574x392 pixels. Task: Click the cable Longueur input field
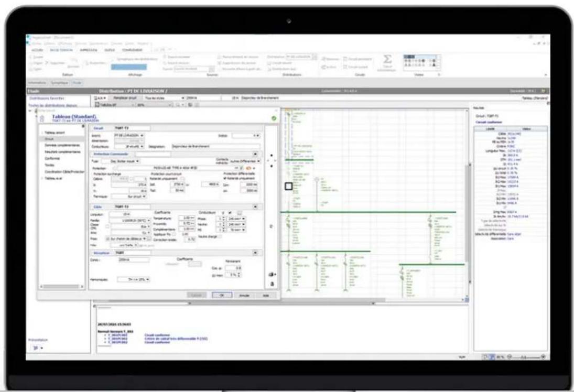click(126, 214)
